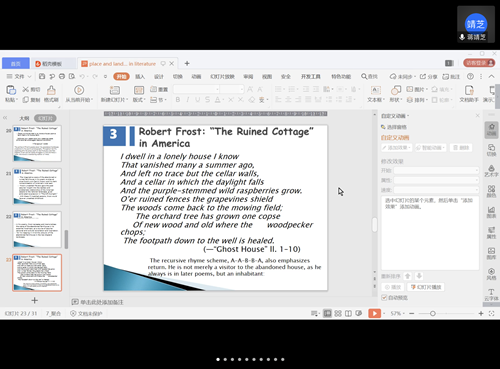
Task: Click the Paste icon in the ribbon
Action: click(x=11, y=90)
